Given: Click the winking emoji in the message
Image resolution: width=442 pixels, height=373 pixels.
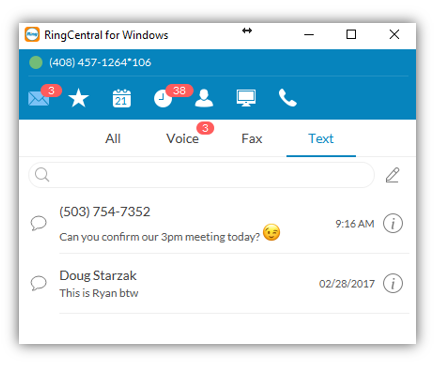Looking at the screenshot, I should (271, 232).
